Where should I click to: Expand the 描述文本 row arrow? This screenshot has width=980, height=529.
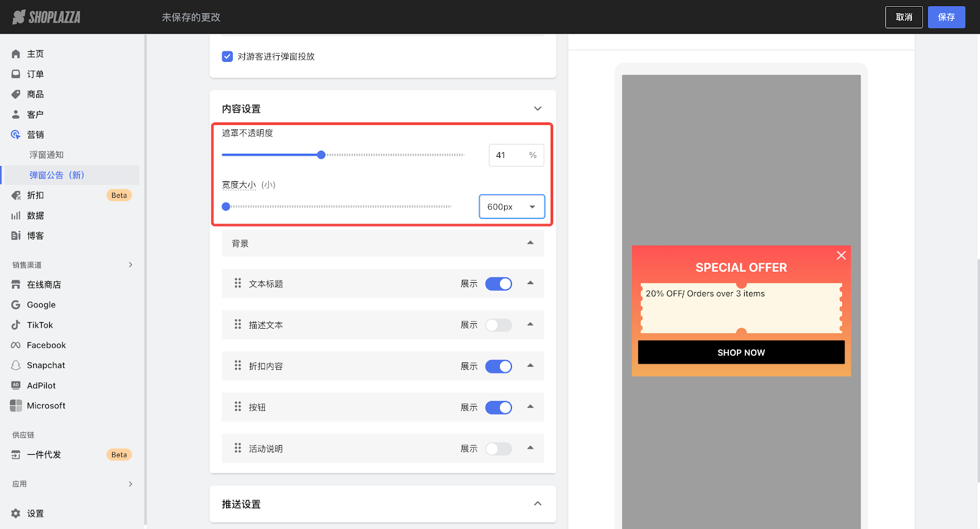click(530, 324)
